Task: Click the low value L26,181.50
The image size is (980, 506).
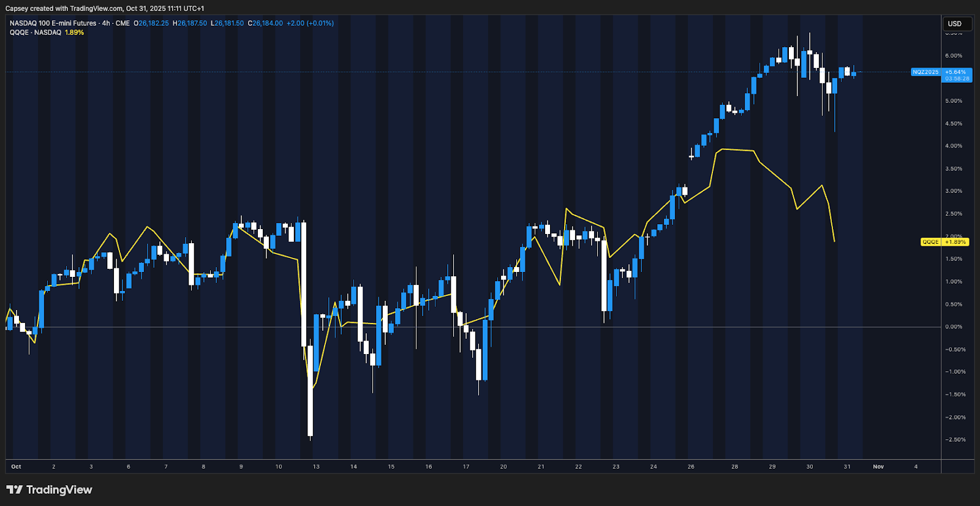Action: (x=227, y=23)
